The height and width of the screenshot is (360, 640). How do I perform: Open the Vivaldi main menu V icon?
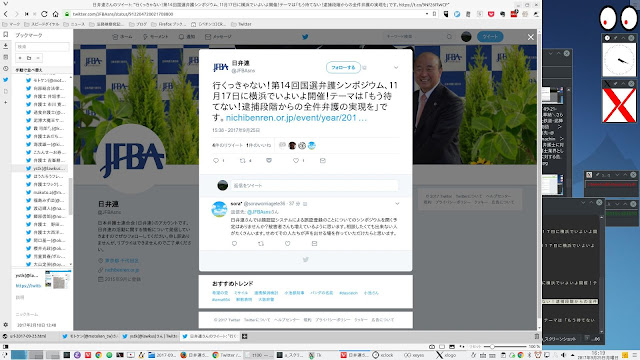coord(5,4)
